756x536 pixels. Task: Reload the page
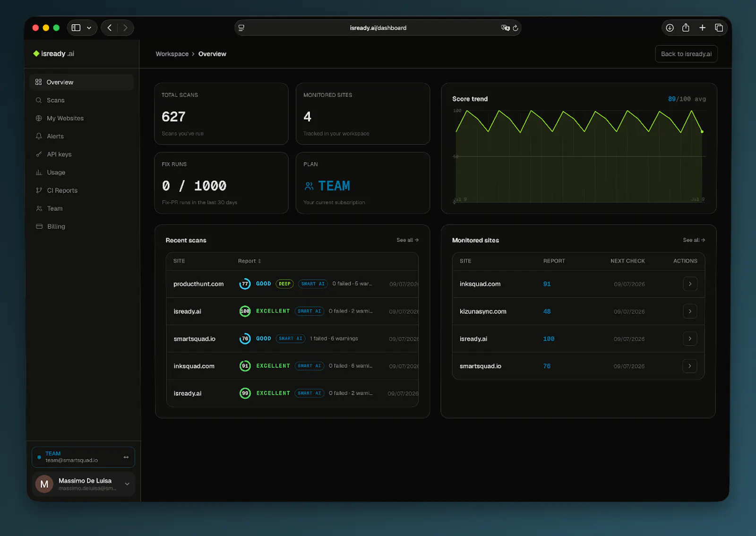(515, 28)
